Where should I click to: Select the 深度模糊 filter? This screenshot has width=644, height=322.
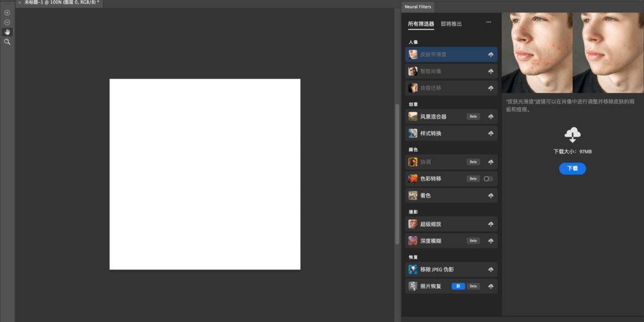pyautogui.click(x=451, y=241)
